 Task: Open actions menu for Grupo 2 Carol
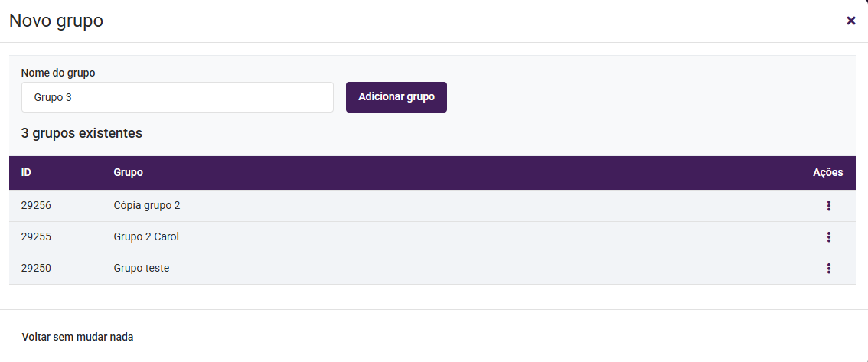[828, 237]
